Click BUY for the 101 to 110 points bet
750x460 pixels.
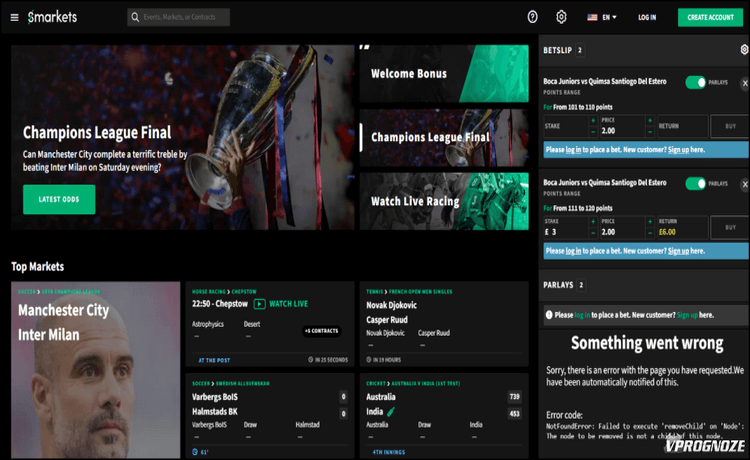click(x=730, y=126)
